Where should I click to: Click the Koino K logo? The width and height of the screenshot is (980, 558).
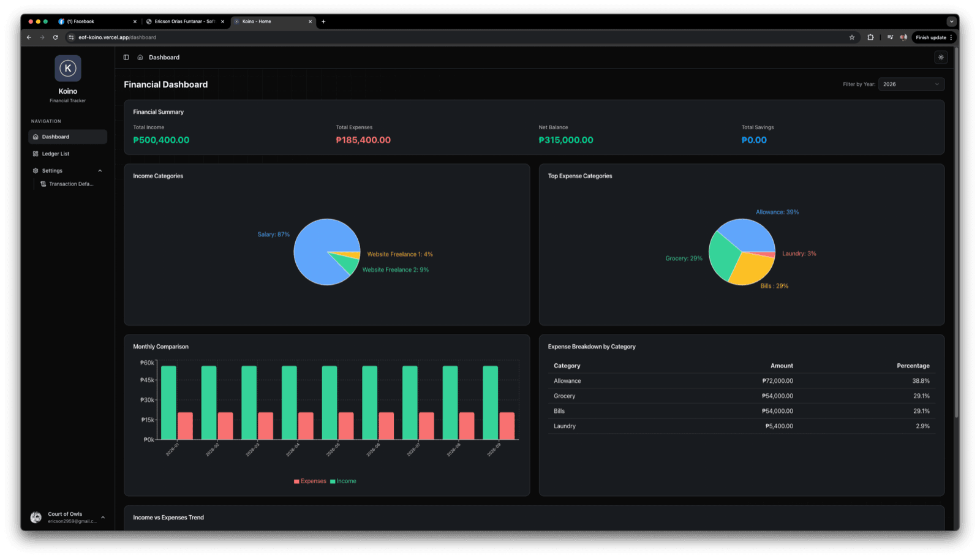coord(68,68)
